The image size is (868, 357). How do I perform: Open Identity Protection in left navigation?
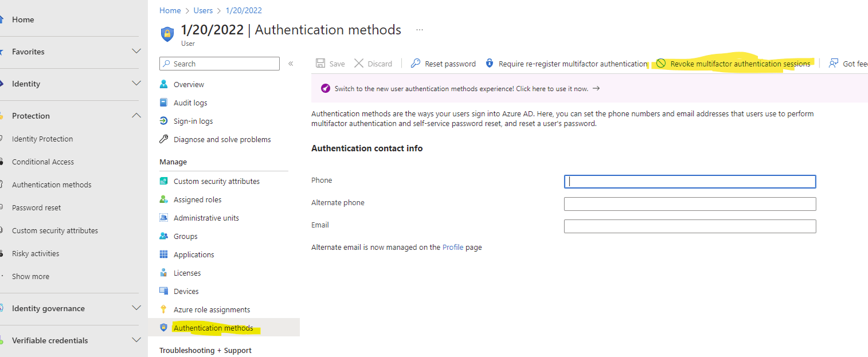(x=42, y=139)
